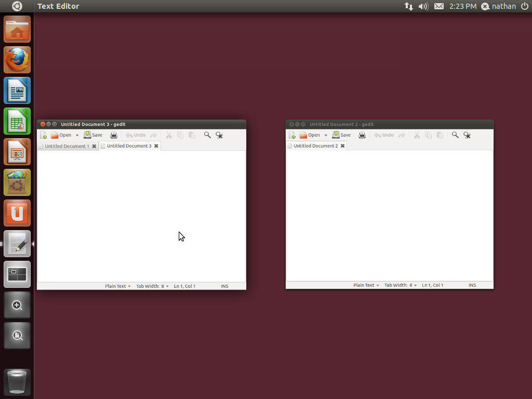Click inside the Untitled Document 2 text area
532x399 pixels.
pos(390,216)
